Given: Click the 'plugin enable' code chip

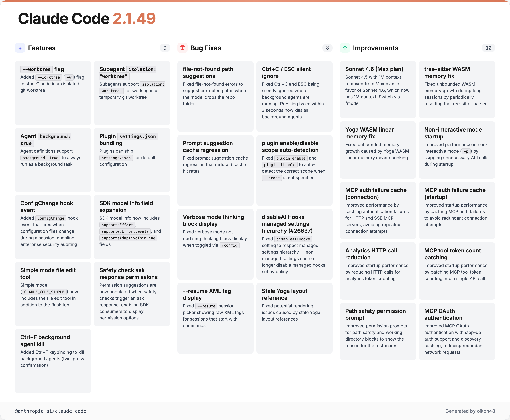Looking at the screenshot, I should [x=291, y=158].
